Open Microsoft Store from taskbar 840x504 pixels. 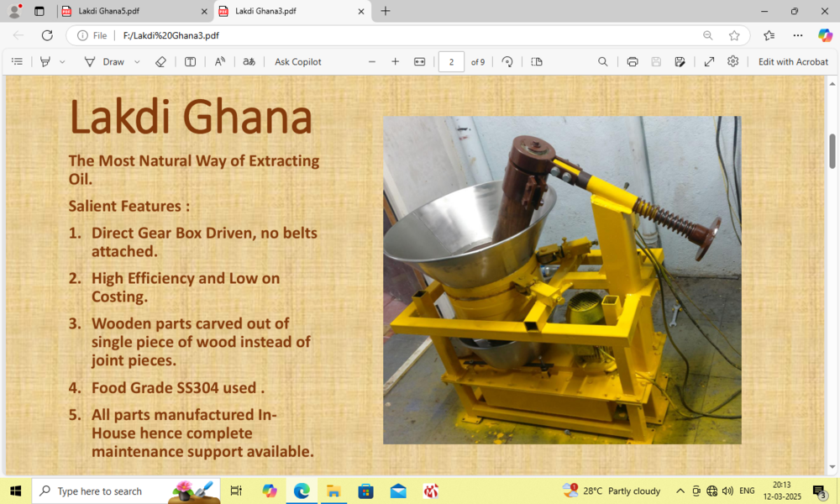point(366,491)
